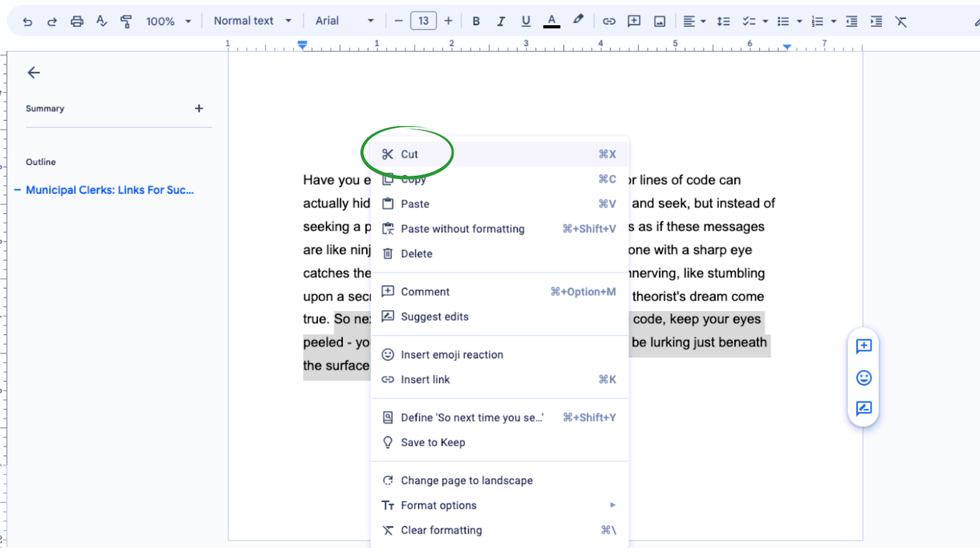
Task: Select Comment in the context menu
Action: [499, 292]
